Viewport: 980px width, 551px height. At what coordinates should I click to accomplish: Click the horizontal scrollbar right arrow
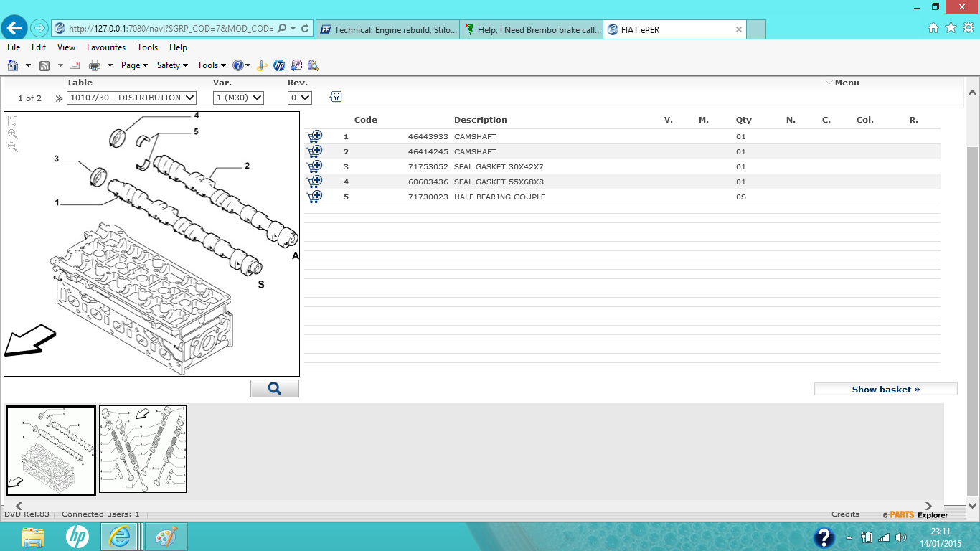point(929,506)
